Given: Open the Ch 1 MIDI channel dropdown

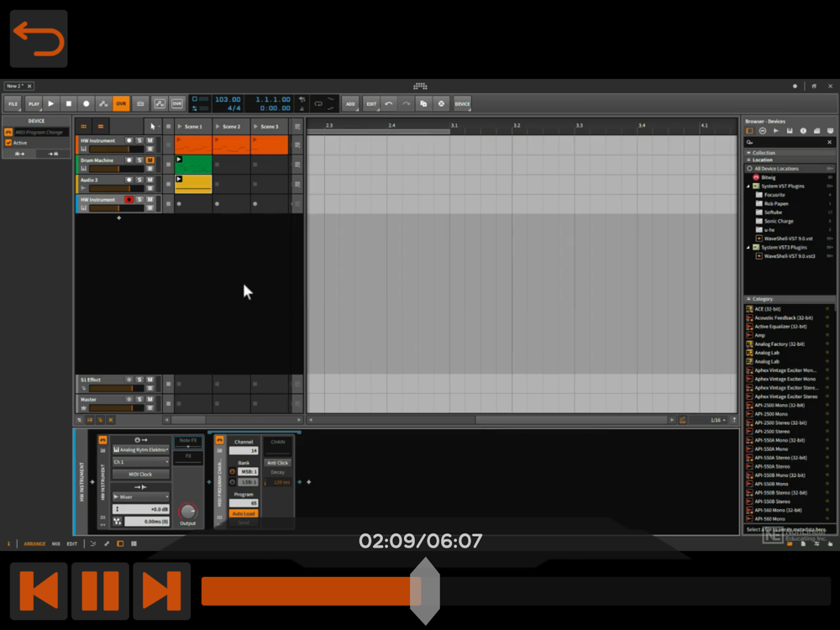Looking at the screenshot, I should (141, 462).
